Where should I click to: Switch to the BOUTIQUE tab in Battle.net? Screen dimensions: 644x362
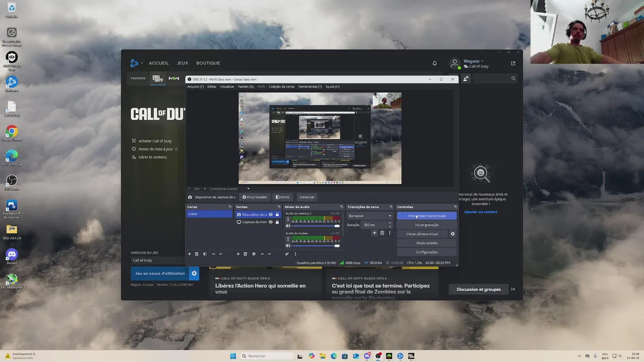click(x=208, y=63)
